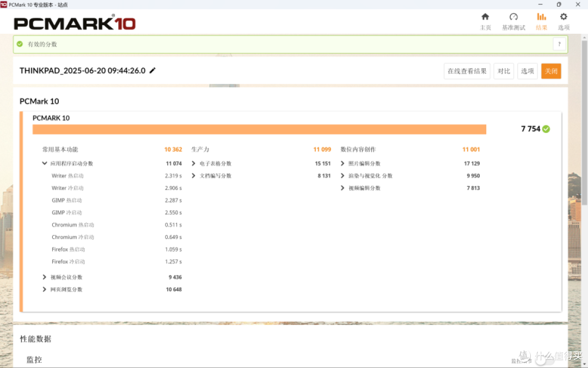The image size is (588, 368).
Task: Select the Writer 冷启动 row
Action: pyautogui.click(x=117, y=188)
